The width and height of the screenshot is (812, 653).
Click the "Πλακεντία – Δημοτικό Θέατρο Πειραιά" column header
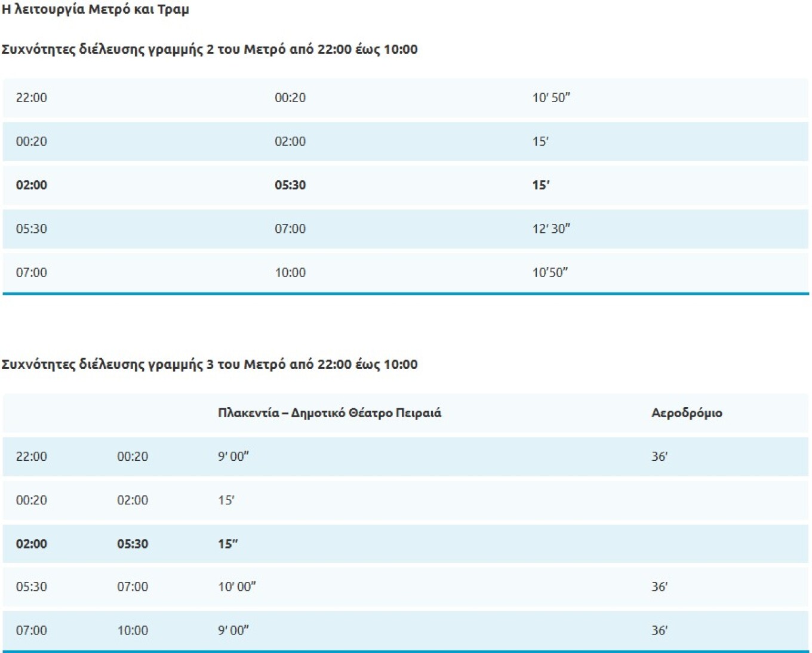(x=330, y=413)
